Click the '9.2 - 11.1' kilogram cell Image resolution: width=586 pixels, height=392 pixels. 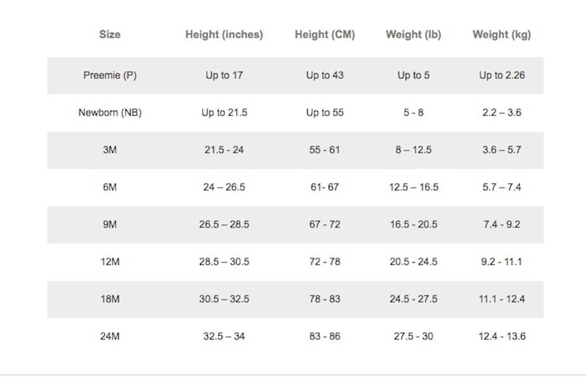click(502, 261)
